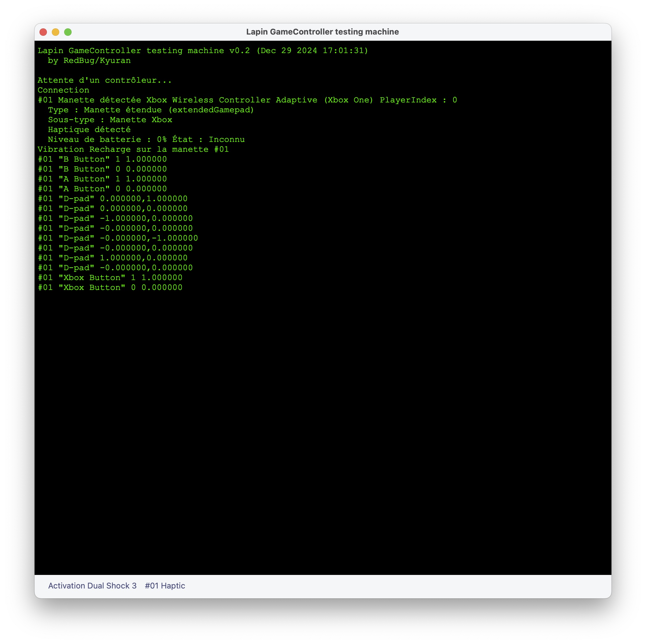
Task: Click the 'by RedBug/Kyuran' line
Action: [x=89, y=60]
